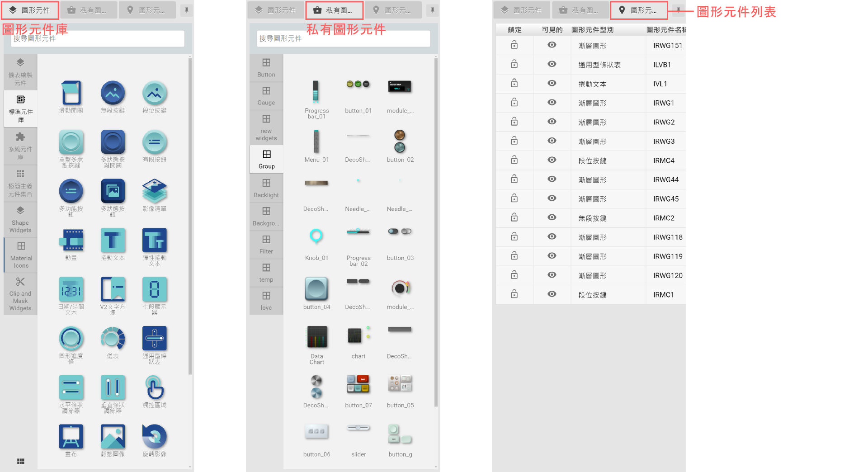
Task: Switch to 私有圖形元件 tab in middle panel
Action: click(x=334, y=10)
